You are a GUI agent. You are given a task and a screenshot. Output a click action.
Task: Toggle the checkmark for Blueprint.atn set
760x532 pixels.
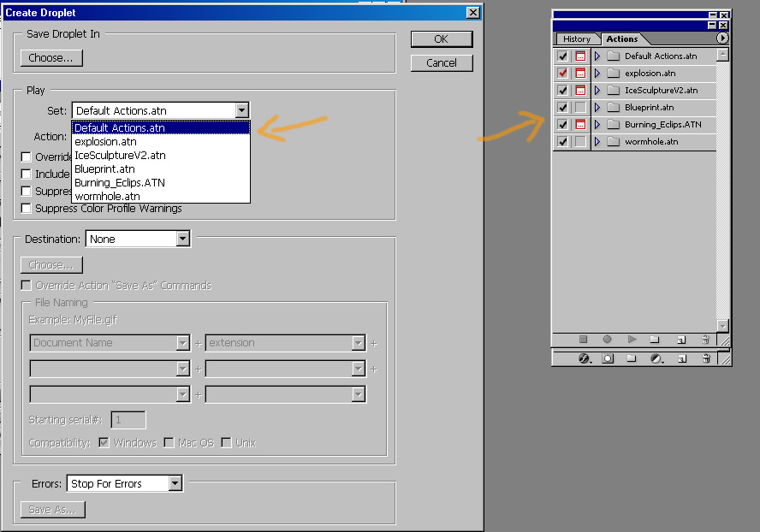coord(562,108)
